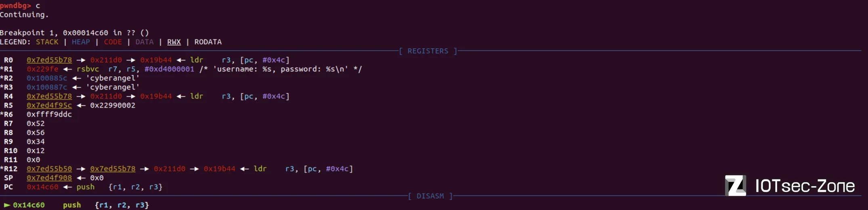Click the R0 address 0x7ed55b78

tap(49, 60)
